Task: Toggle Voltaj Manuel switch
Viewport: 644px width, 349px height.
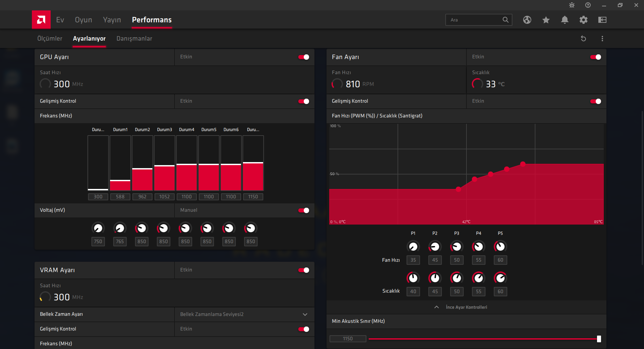Action: pyautogui.click(x=304, y=210)
